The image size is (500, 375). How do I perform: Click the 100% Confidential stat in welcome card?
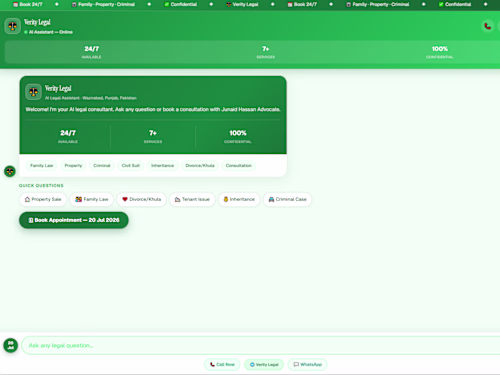pos(238,137)
